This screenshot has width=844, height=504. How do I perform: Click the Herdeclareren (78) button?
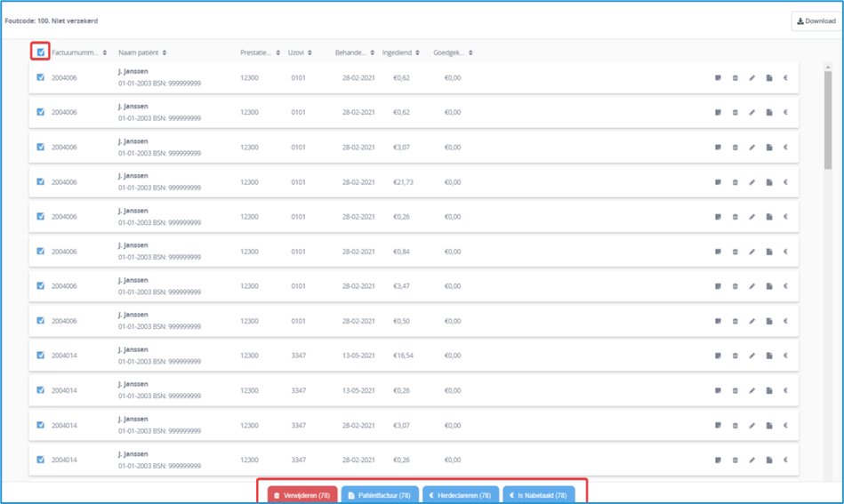pos(460,495)
